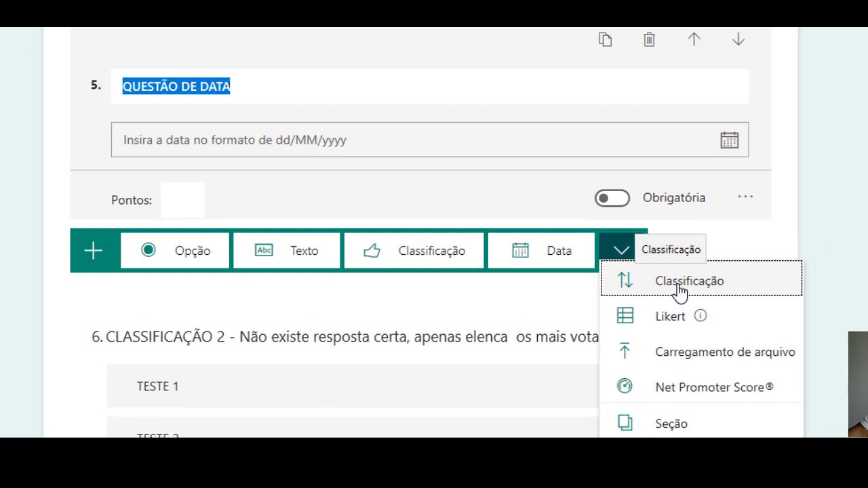The image size is (868, 488).
Task: Move question 5 up with the arrow
Action: pos(694,39)
